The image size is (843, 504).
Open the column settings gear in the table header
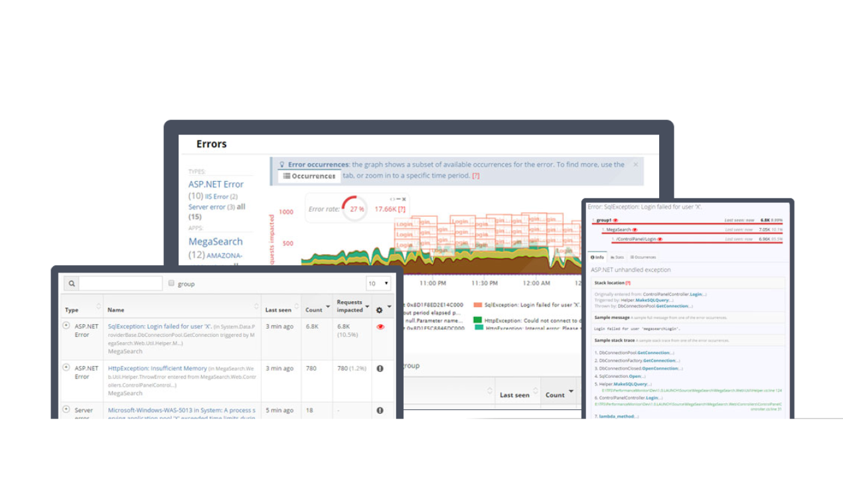(x=380, y=308)
